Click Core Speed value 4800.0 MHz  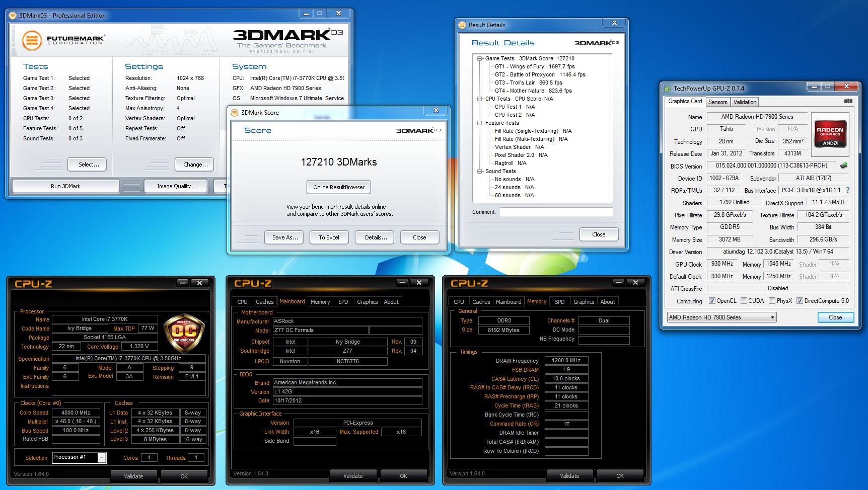tap(76, 413)
